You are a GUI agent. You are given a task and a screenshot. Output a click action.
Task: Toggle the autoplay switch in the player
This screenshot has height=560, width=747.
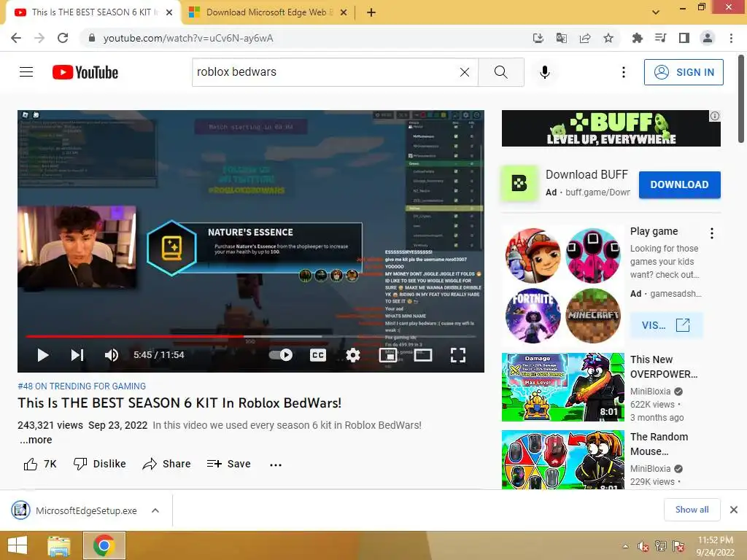coord(281,355)
